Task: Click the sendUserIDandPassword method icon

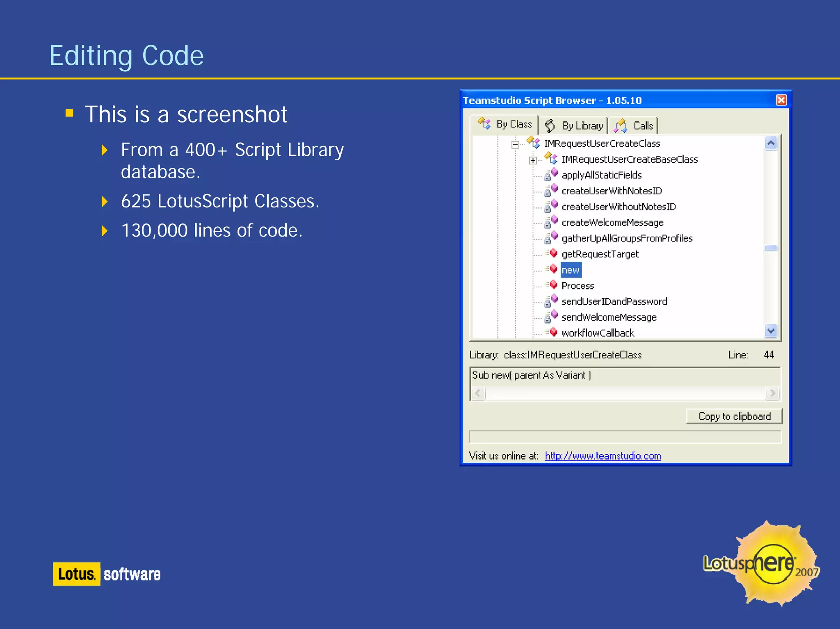Action: coord(551,301)
